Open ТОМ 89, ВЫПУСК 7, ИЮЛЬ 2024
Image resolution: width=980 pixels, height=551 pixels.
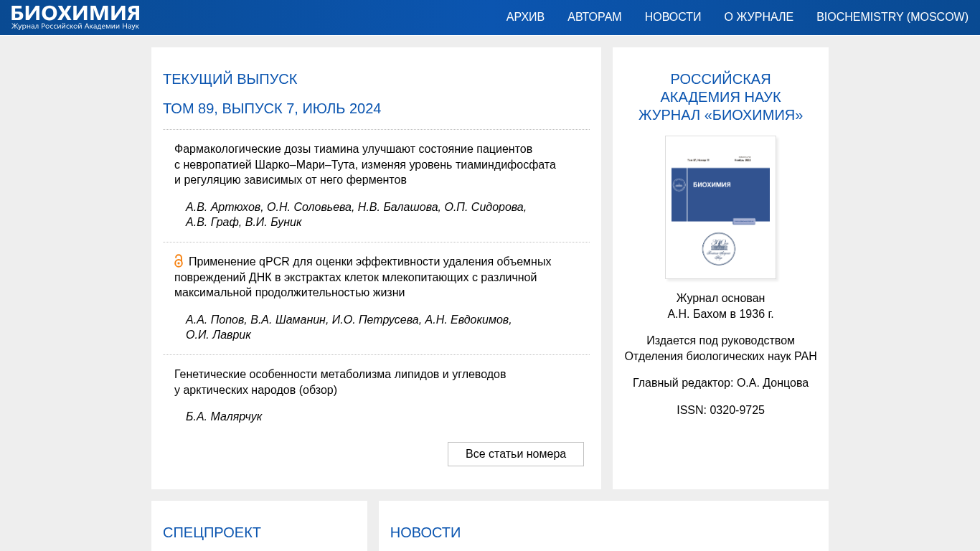pyautogui.click(x=271, y=109)
